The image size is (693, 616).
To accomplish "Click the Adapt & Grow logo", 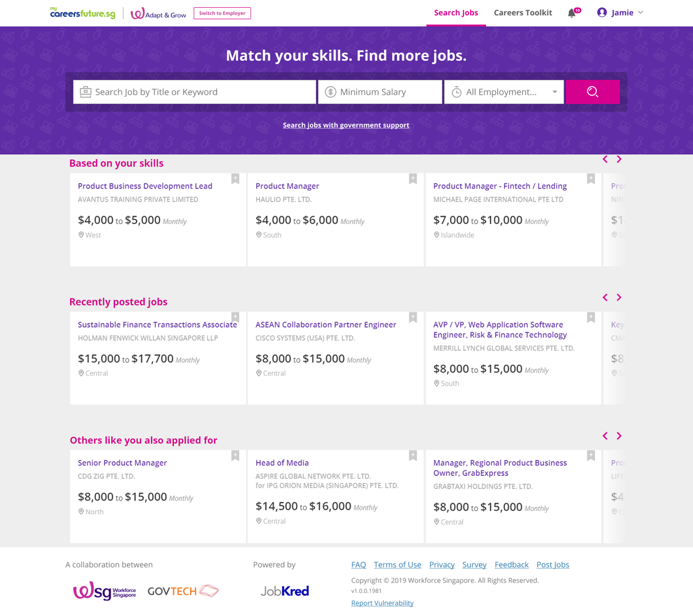I will (158, 13).
